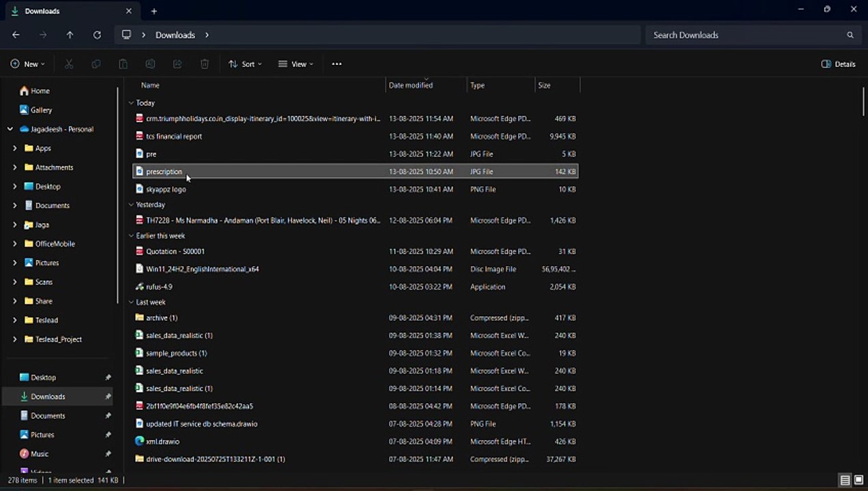Close the Downloads tab

[x=128, y=11]
